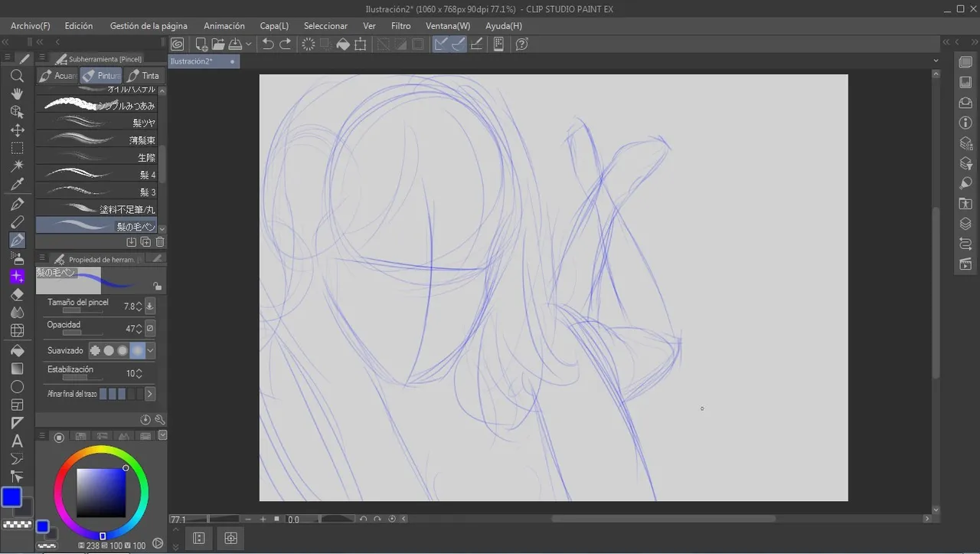Select the Fill bucket tool
Screen dimensions: 980x554
point(17,351)
